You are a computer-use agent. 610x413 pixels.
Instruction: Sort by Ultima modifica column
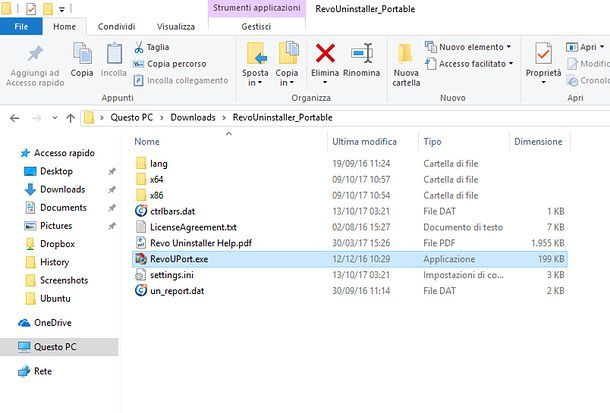(365, 142)
